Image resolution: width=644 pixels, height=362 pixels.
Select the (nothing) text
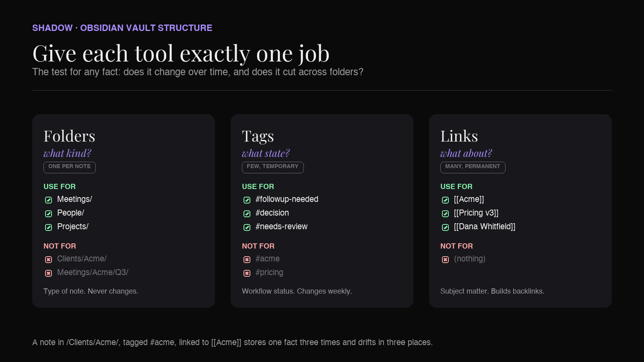[470, 259]
